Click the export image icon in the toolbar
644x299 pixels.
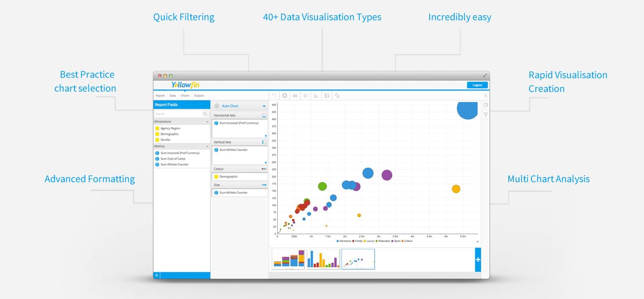click(x=327, y=95)
